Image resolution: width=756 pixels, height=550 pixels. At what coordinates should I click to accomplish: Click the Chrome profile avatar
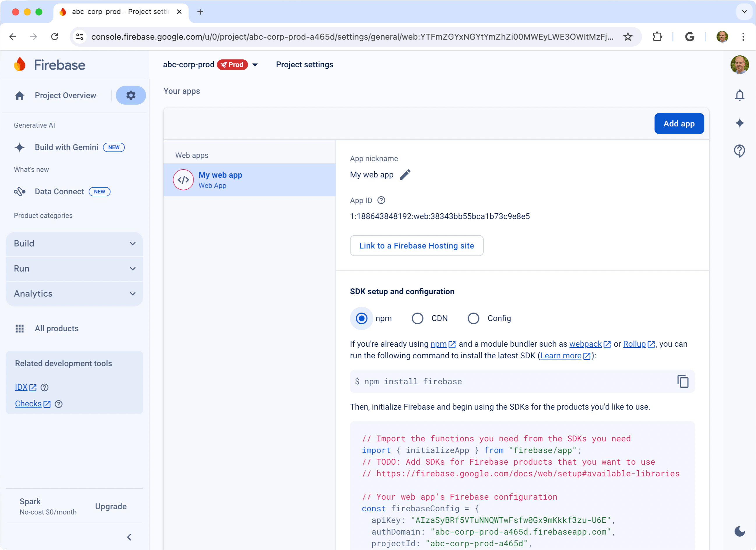click(x=722, y=37)
